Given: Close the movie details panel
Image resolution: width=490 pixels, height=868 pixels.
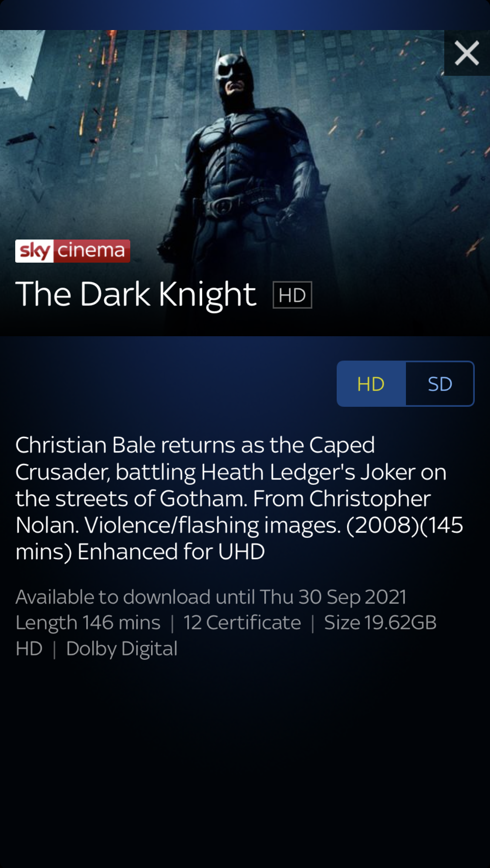Looking at the screenshot, I should pos(466,53).
